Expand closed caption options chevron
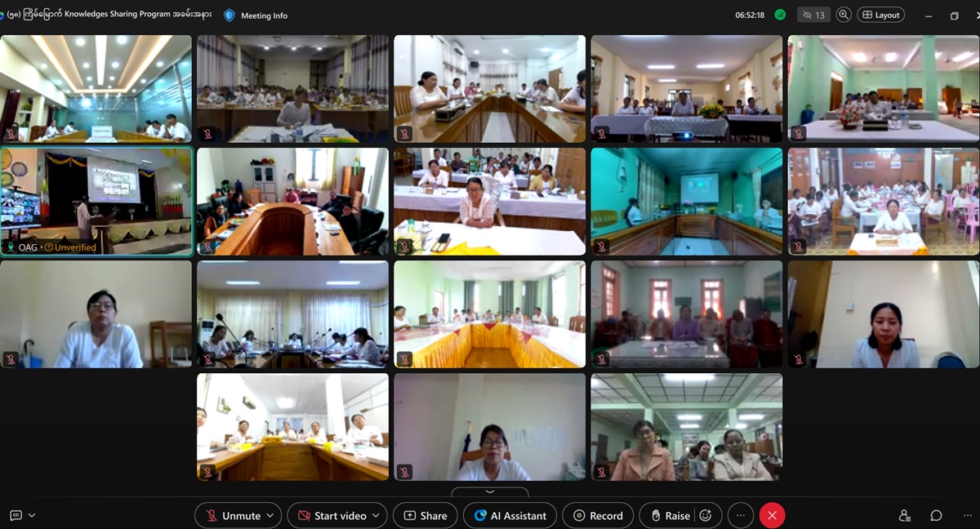The height and width of the screenshot is (529, 980). point(32,515)
